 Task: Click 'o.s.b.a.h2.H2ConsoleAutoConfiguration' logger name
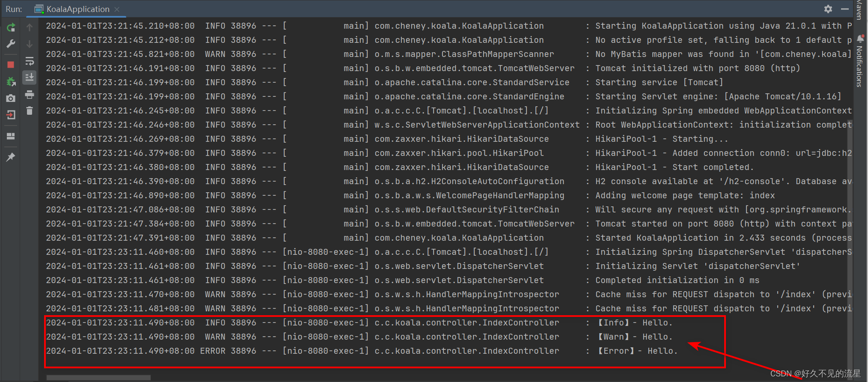(470, 181)
